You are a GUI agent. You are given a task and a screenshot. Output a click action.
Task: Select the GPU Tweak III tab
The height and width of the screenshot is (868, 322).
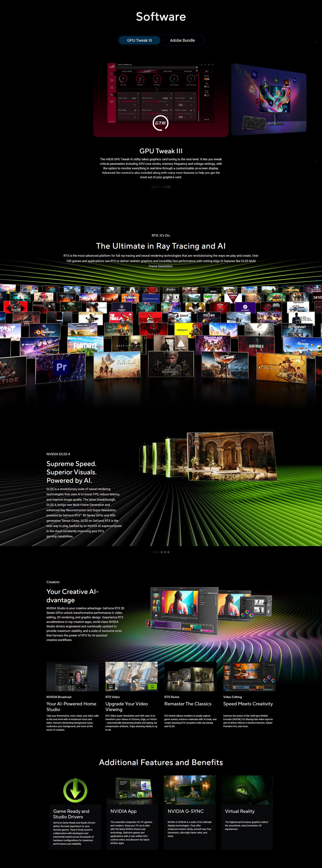point(139,40)
